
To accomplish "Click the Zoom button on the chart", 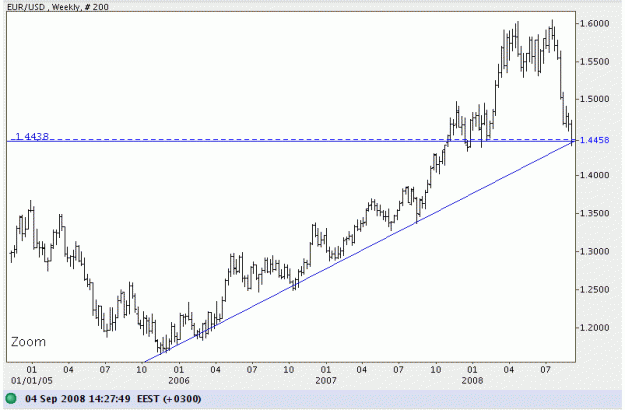I will pos(28,342).
